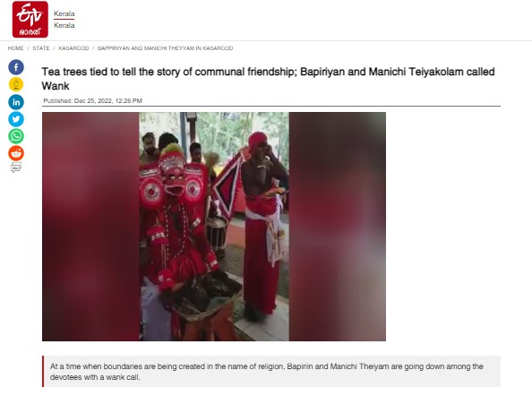Click the ETV Bharat logo
This screenshot has width=532, height=396.
coord(30,20)
